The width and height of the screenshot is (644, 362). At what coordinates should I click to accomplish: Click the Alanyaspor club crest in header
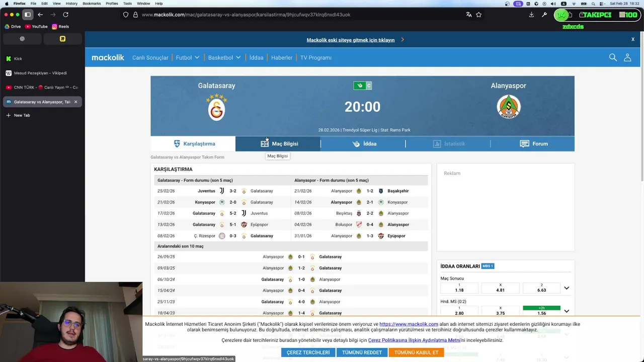tap(509, 107)
